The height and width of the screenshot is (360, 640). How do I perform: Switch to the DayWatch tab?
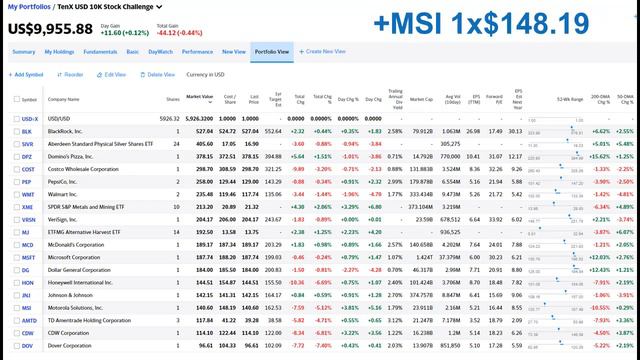click(x=160, y=52)
